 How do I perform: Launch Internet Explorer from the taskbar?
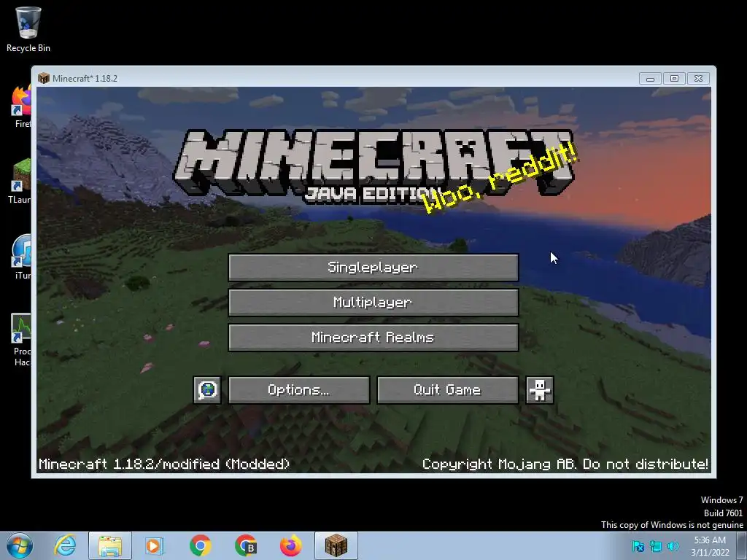(65, 545)
